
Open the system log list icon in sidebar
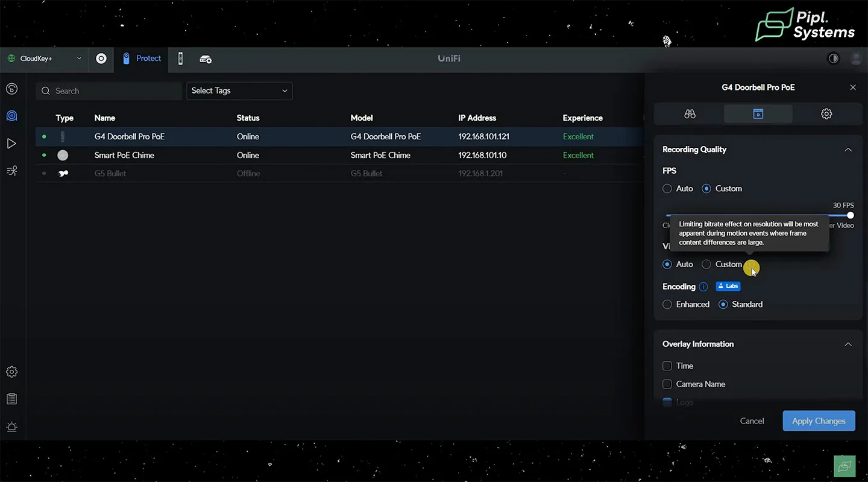coord(11,399)
